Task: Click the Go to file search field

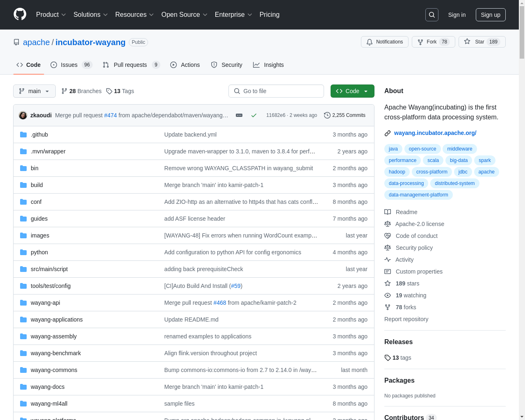Action: [x=276, y=91]
